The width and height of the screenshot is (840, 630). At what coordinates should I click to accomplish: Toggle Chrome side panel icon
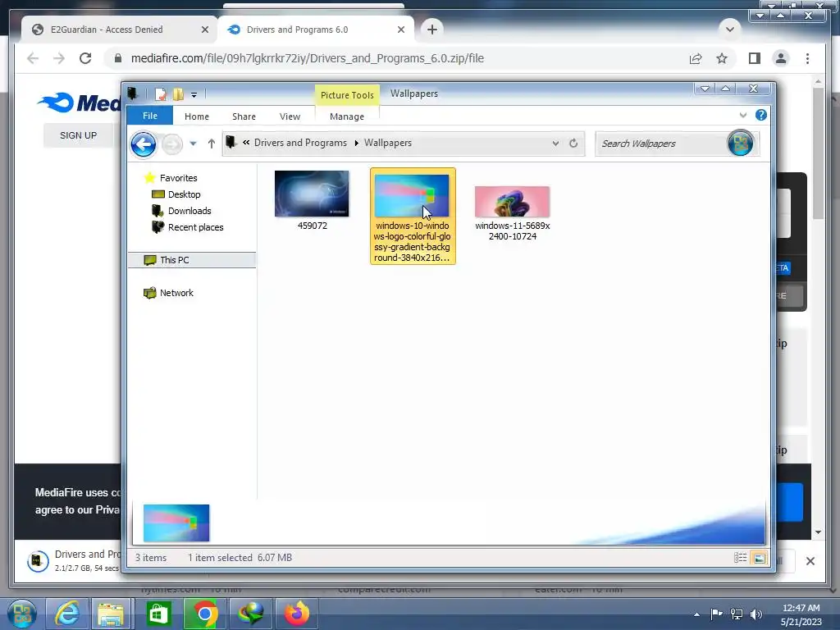point(755,58)
